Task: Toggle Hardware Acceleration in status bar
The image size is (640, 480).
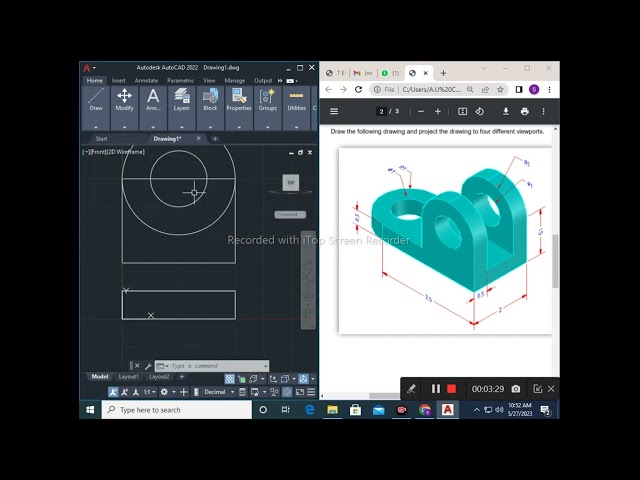Action: tap(287, 392)
